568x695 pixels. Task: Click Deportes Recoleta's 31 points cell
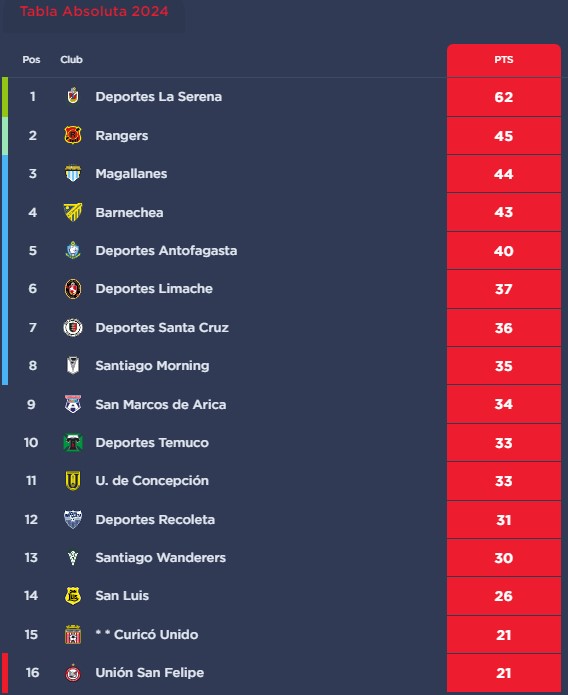pyautogui.click(x=504, y=519)
